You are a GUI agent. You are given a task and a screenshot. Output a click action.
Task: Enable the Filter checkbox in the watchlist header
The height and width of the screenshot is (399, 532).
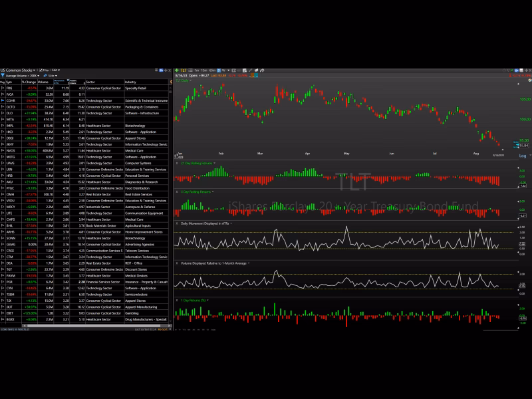click(42, 70)
